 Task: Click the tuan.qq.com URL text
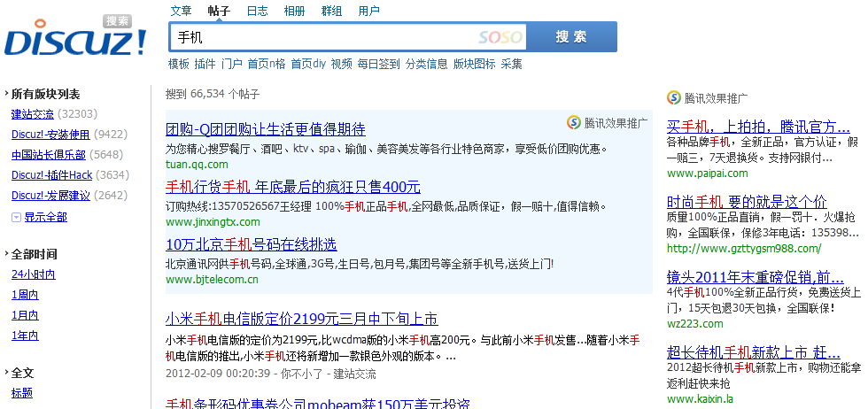pos(197,165)
